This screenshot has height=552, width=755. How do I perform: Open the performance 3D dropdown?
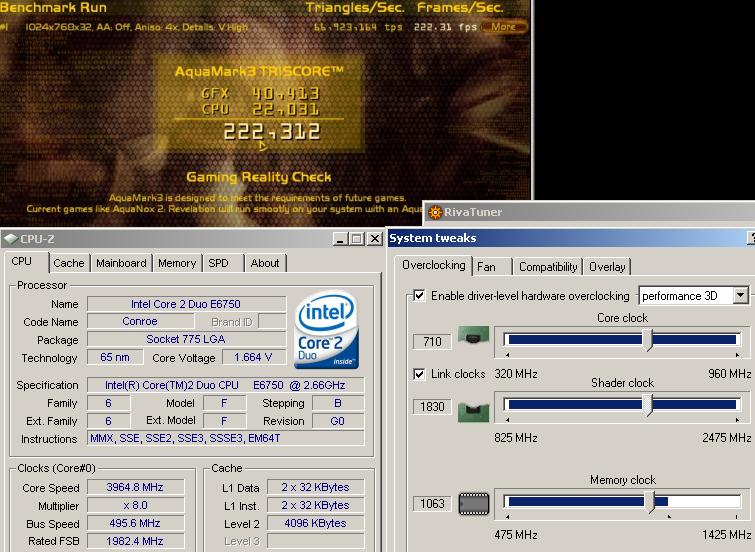coord(741,295)
